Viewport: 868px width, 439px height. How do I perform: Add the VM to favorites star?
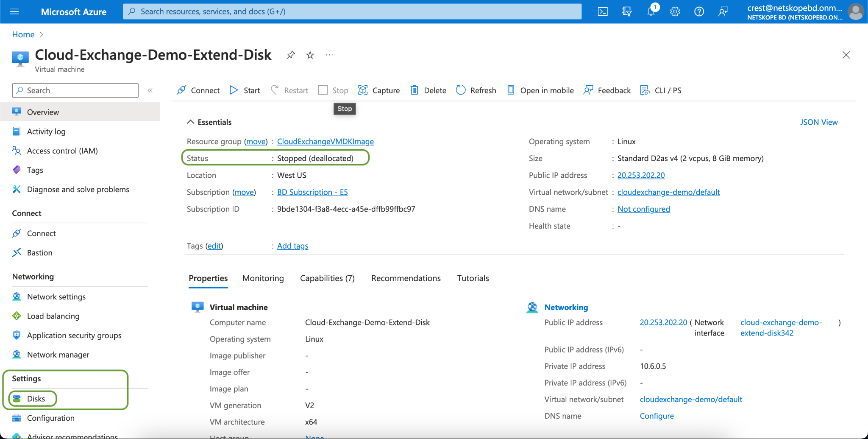click(310, 55)
